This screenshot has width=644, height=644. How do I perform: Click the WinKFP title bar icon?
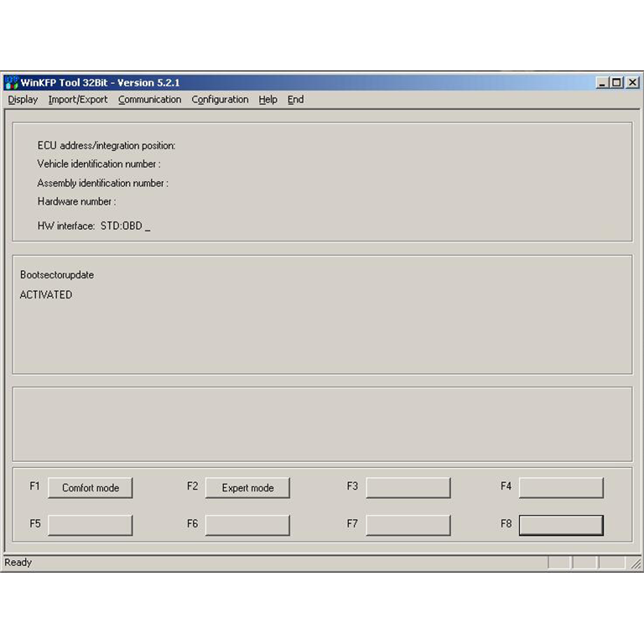pyautogui.click(x=12, y=82)
